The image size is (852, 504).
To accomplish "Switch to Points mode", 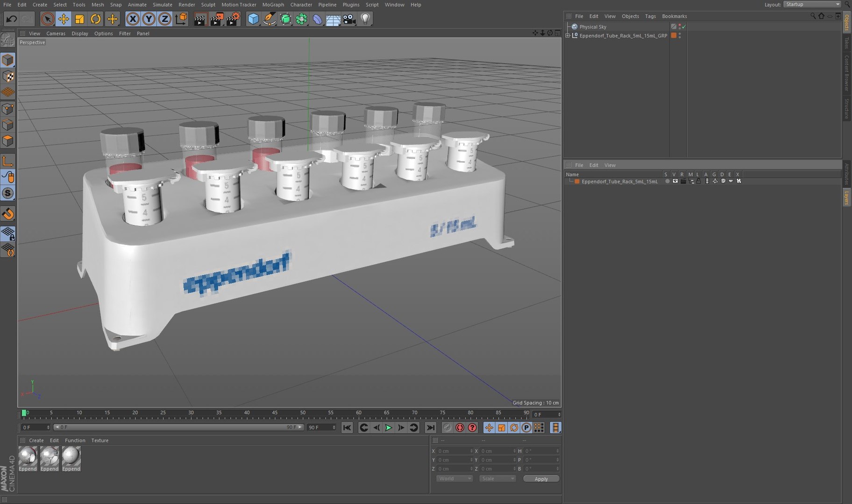I will 8,109.
